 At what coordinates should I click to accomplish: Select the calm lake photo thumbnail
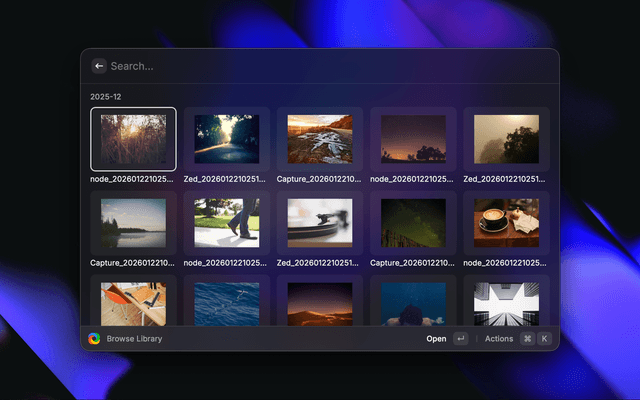pyautogui.click(x=133, y=222)
